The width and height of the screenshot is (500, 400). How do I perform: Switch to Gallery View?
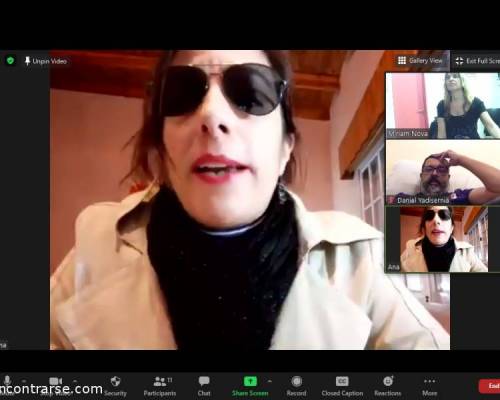pos(420,61)
